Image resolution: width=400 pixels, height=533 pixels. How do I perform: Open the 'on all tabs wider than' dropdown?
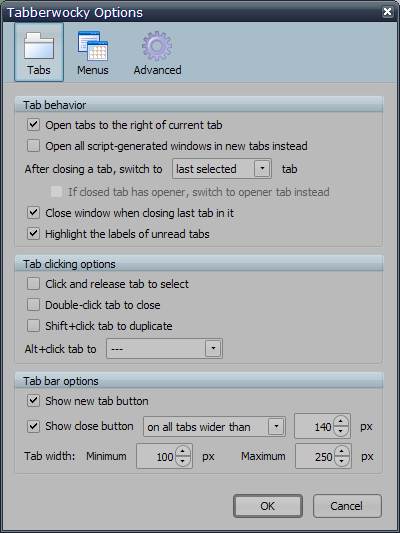click(x=214, y=426)
